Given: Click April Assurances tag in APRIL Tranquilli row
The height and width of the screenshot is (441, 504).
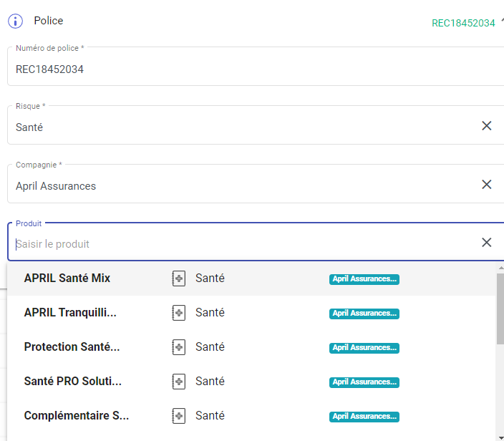Looking at the screenshot, I should [364, 314].
